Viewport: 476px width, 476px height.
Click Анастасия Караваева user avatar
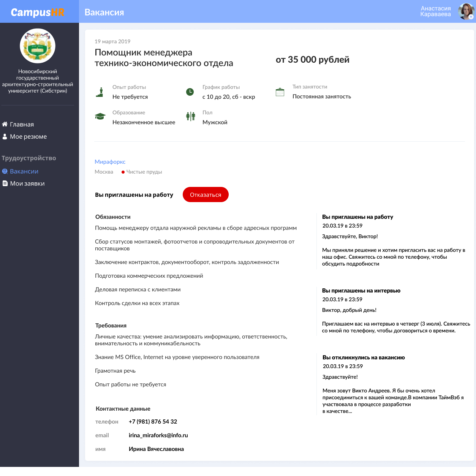[466, 11]
